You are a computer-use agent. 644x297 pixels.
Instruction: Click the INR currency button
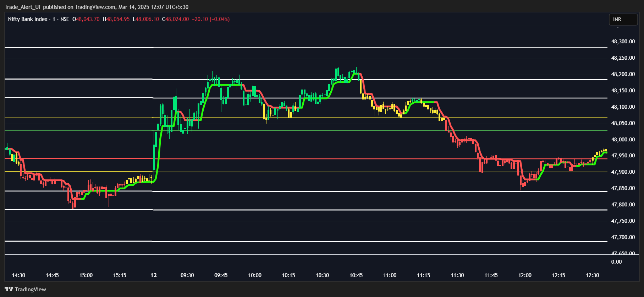pos(623,20)
